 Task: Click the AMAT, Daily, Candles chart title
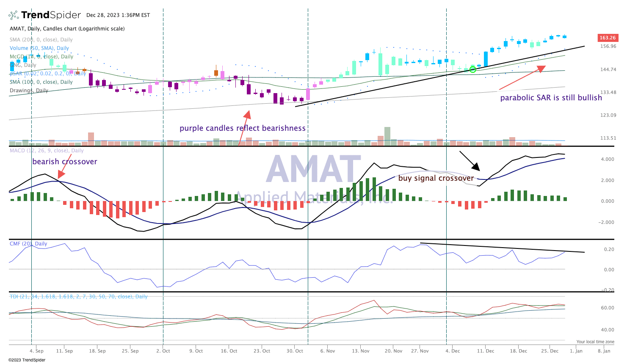(67, 29)
